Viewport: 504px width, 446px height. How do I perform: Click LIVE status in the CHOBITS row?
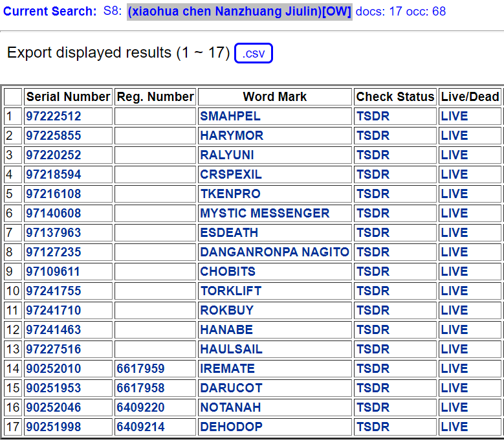454,271
